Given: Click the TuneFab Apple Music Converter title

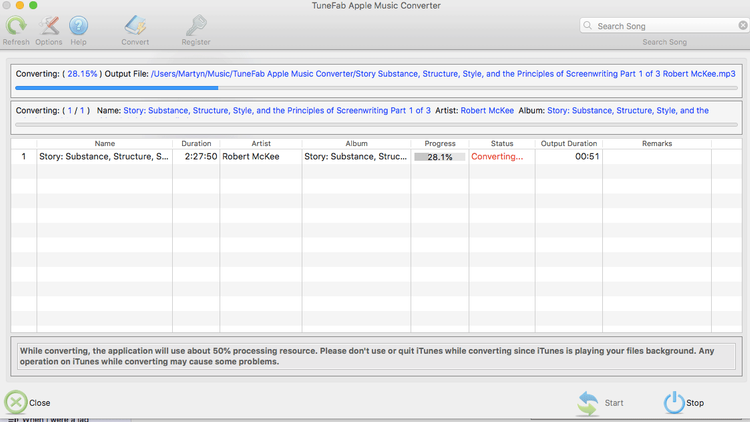Looking at the screenshot, I should click(376, 6).
